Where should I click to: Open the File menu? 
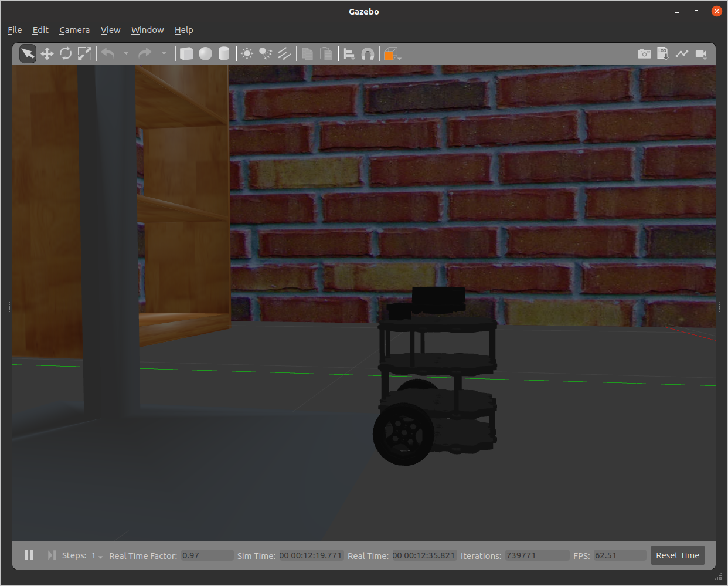(15, 30)
